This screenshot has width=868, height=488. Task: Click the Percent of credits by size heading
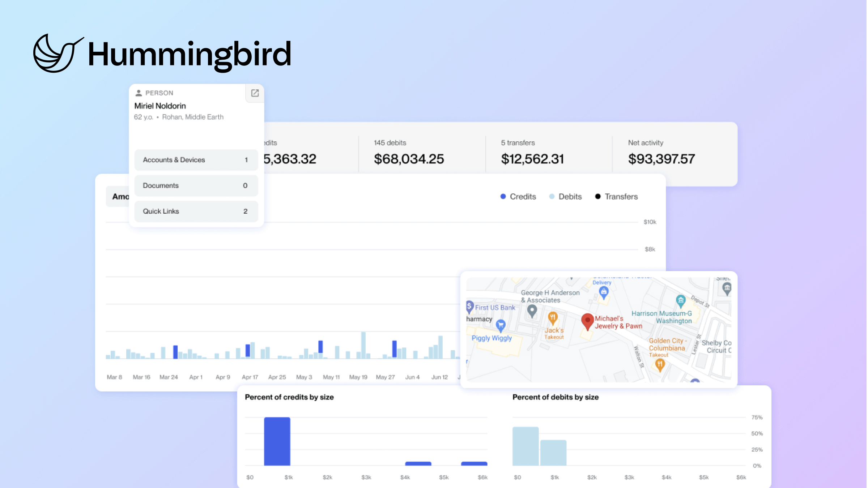coord(289,397)
